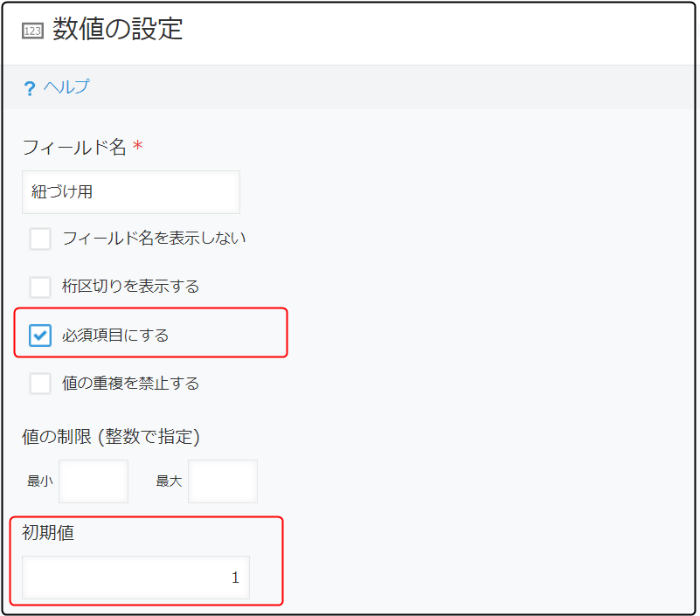Screen dimensions: 700x616
Task: Click the 最大 maximum value field
Action: (x=223, y=481)
